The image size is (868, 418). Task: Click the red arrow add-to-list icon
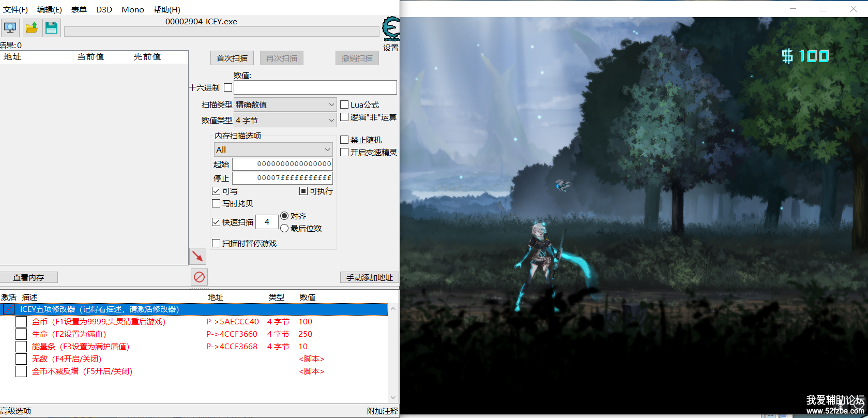(197, 256)
